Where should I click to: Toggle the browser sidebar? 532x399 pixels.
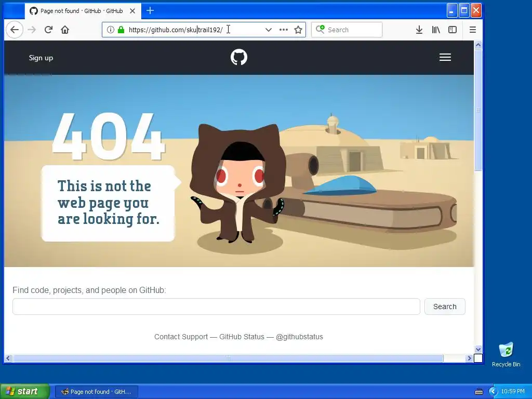pos(453,30)
